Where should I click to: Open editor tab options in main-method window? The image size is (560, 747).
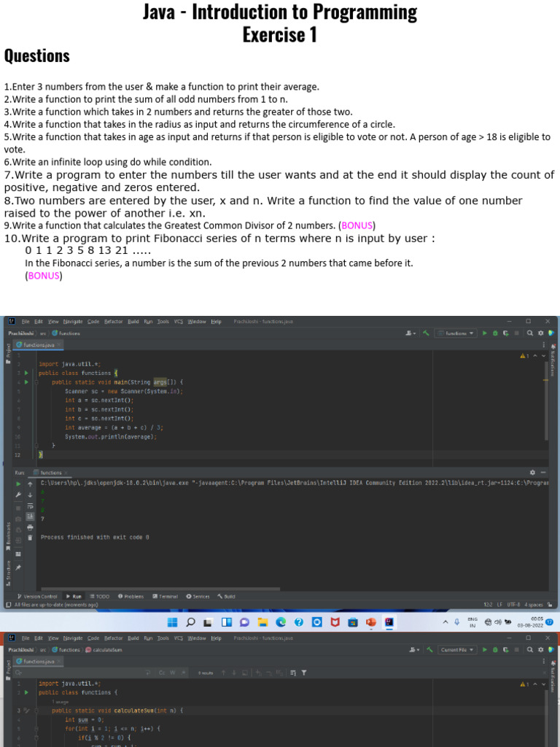click(543, 344)
